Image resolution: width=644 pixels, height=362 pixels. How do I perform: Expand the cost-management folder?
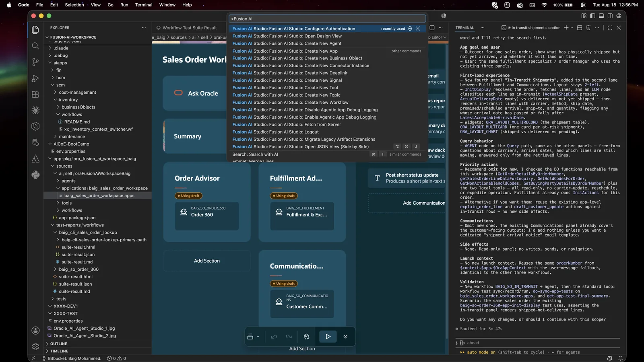(x=77, y=93)
